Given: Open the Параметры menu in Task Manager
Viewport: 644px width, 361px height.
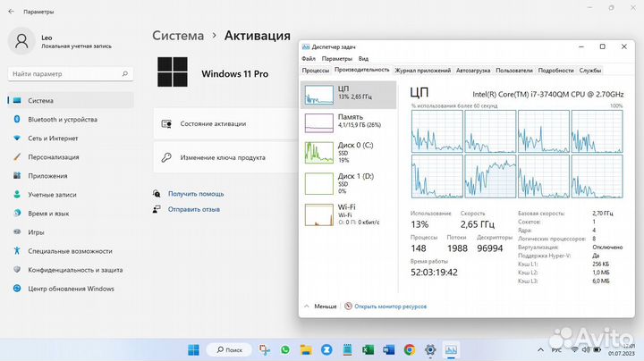Looking at the screenshot, I should [337, 59].
